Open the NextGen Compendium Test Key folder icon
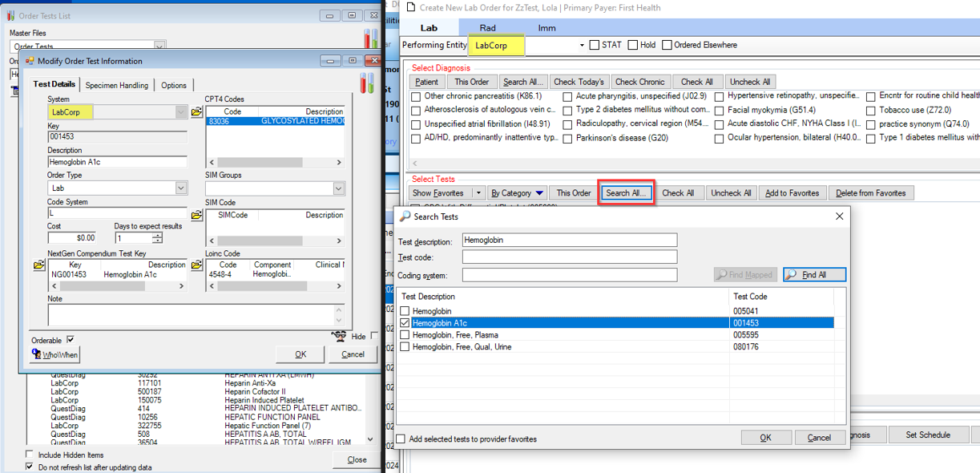This screenshot has height=473, width=980. (x=38, y=265)
